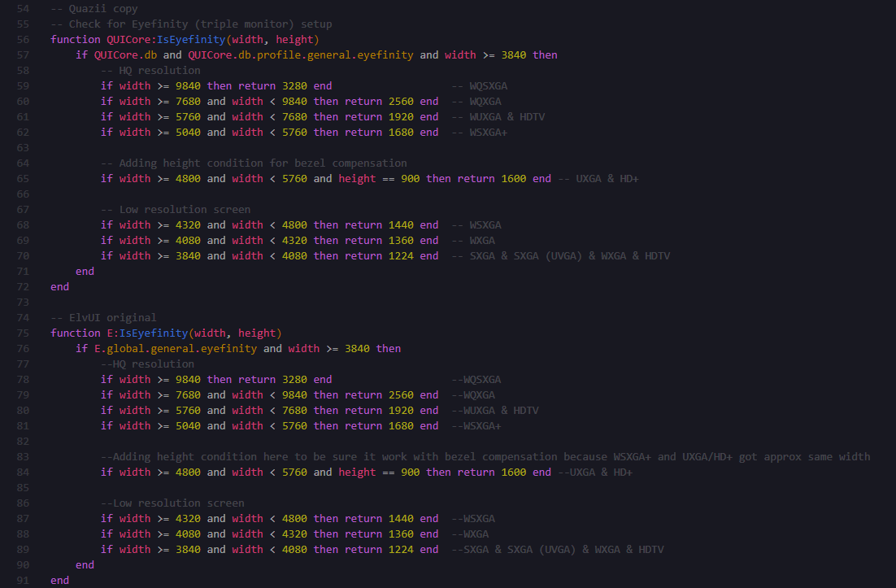896x588 pixels.
Task: Click '--WSXGA+' comment on line 81
Action: click(x=476, y=425)
